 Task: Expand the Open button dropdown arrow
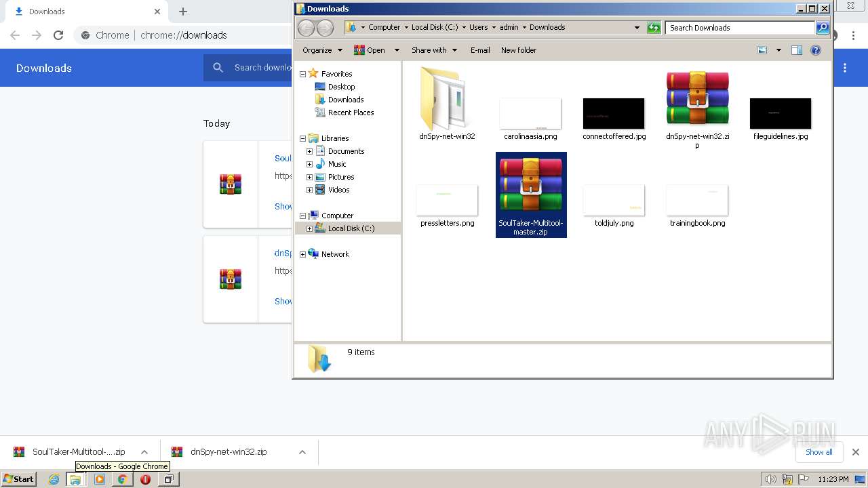click(x=397, y=50)
